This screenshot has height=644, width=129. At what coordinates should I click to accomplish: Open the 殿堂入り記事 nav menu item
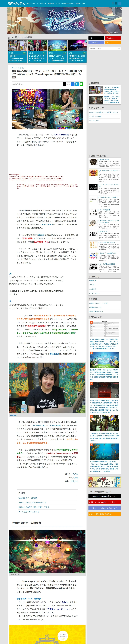point(31,4)
